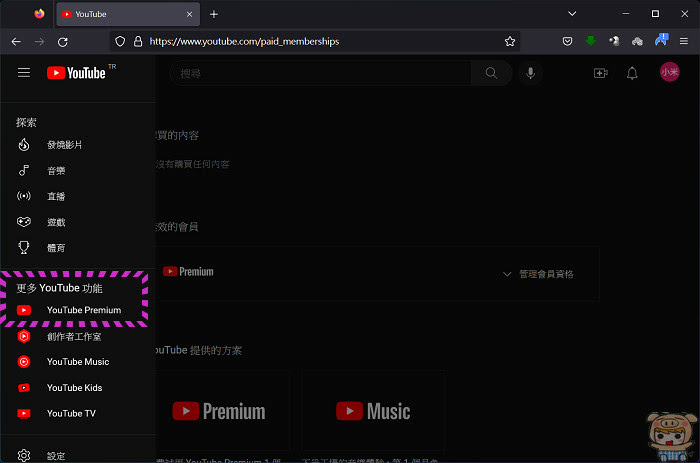Open Pocket save icon
This screenshot has width=700, height=463.
(567, 42)
